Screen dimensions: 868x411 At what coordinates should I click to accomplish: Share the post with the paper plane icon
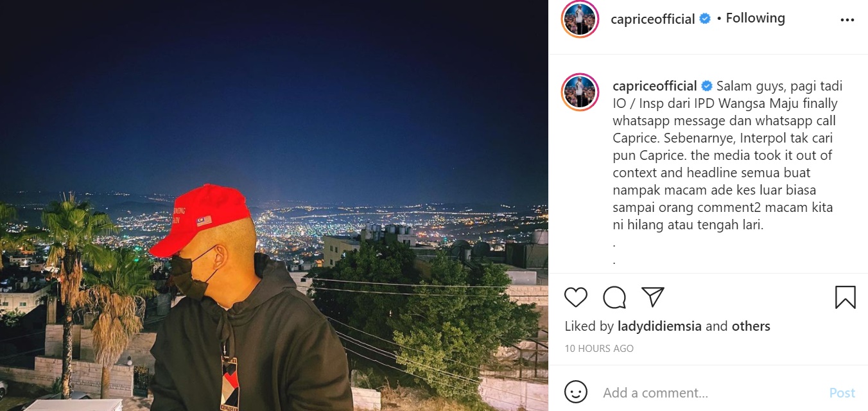(652, 297)
